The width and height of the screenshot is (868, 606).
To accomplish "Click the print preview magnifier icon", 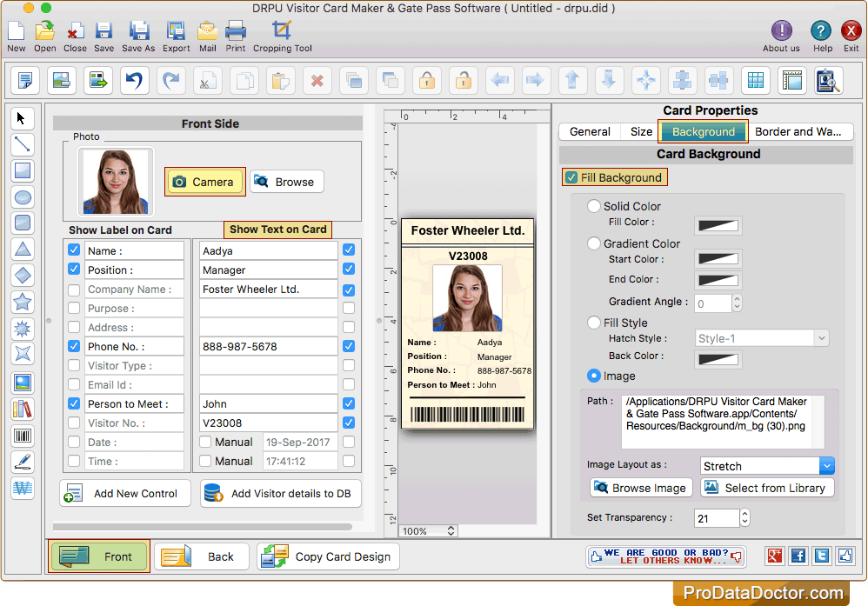I will pos(829,81).
